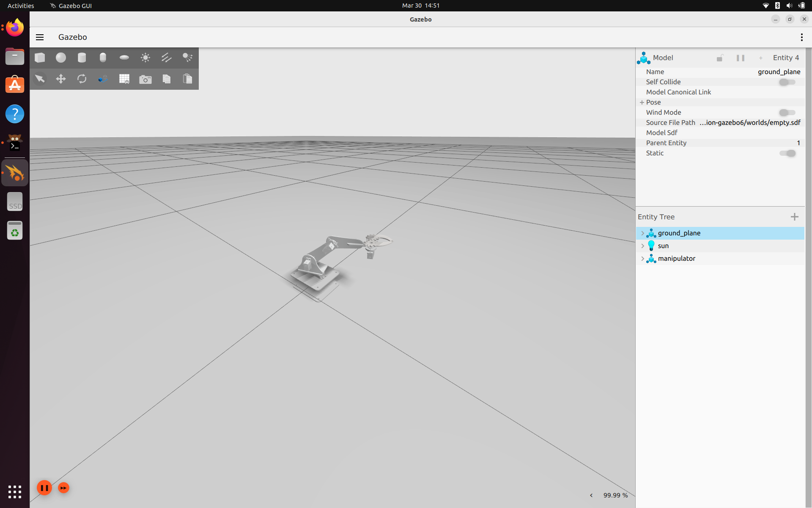The image size is (812, 508).
Task: Expand the ground_plane tree entry
Action: [642, 233]
